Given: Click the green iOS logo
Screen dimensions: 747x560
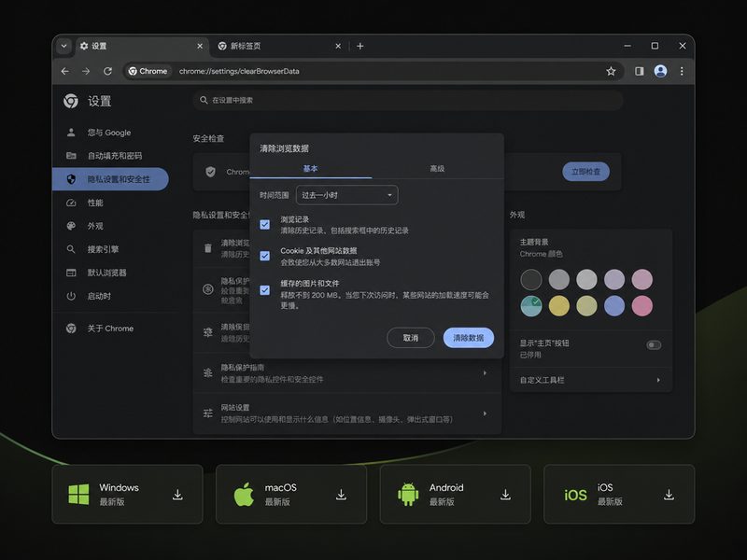Looking at the screenshot, I should coord(575,496).
